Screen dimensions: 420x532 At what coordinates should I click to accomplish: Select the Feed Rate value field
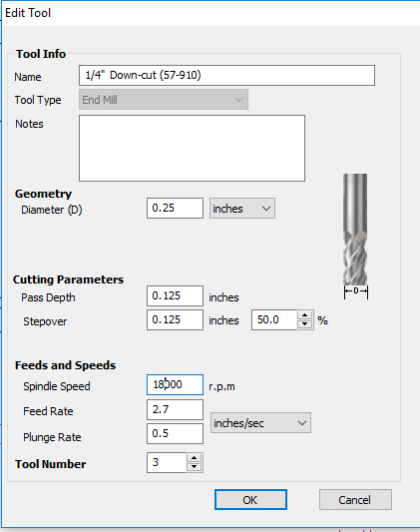(x=175, y=409)
